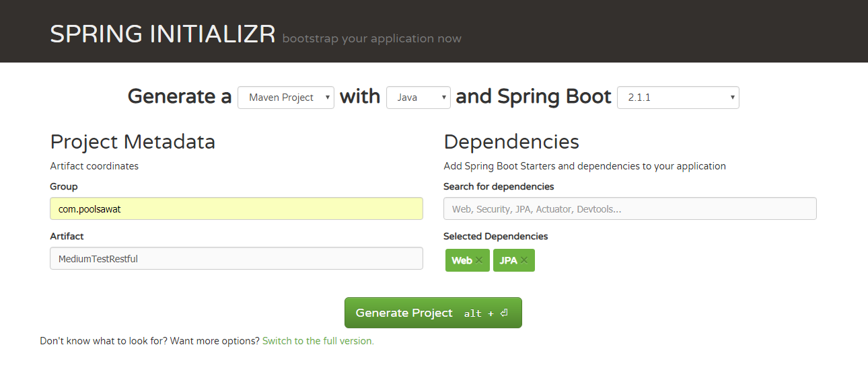Image resolution: width=868 pixels, height=384 pixels.
Task: Click the Generate Project button
Action: click(x=433, y=313)
